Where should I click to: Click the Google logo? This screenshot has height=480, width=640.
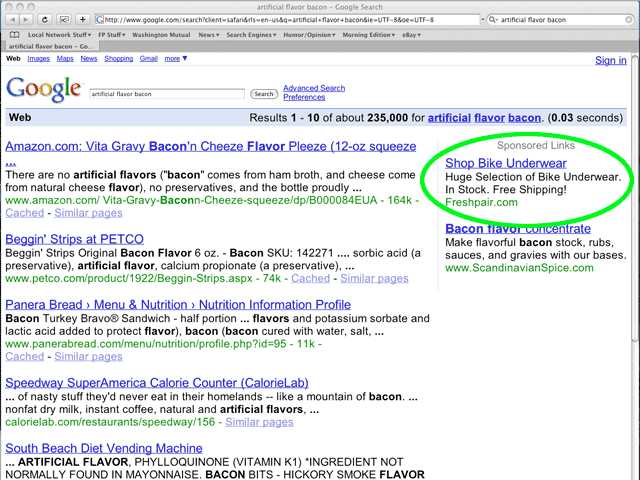(44, 89)
